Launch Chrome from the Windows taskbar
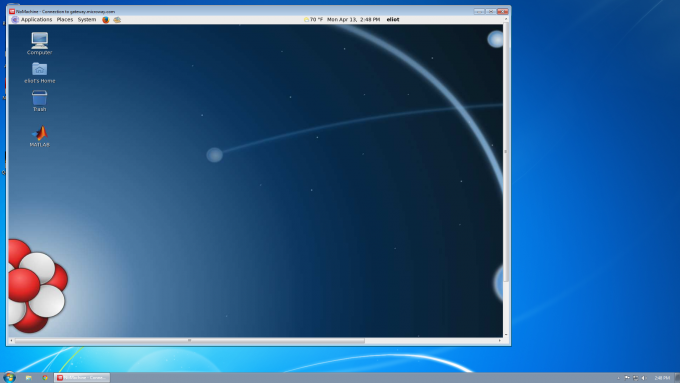The image size is (680, 383). click(45, 378)
